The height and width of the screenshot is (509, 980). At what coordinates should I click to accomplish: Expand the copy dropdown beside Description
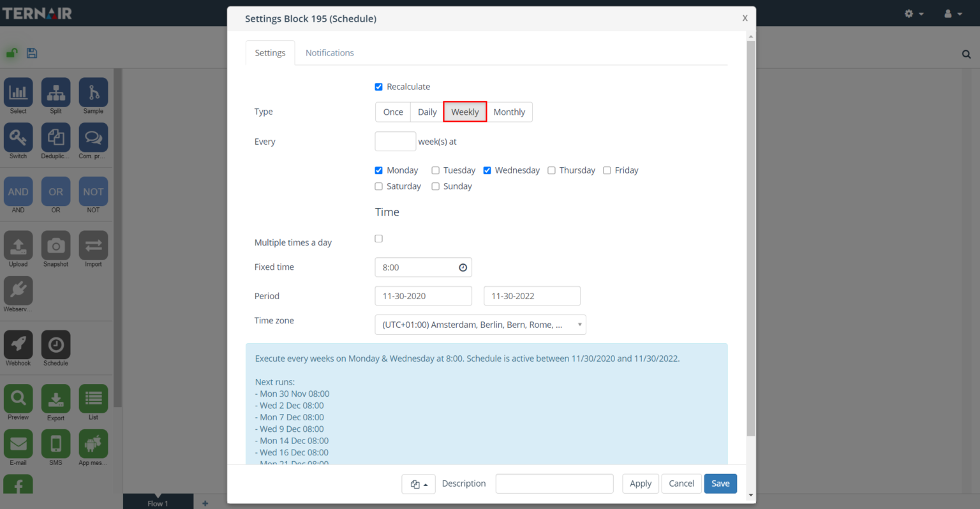[419, 484]
